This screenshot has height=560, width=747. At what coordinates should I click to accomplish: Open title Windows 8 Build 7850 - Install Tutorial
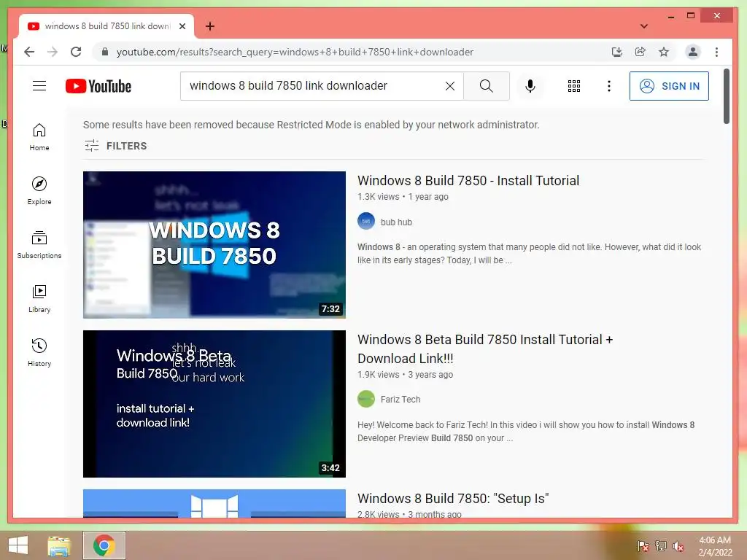(x=468, y=181)
